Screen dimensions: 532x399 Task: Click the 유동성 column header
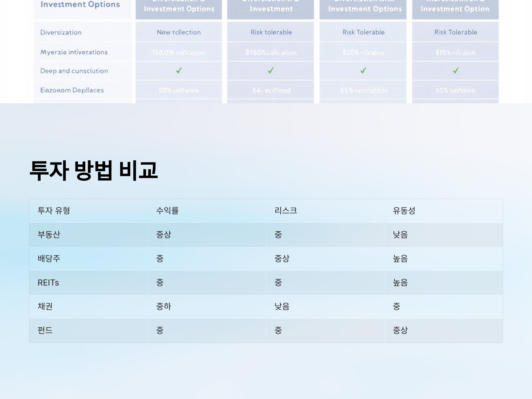tap(404, 211)
